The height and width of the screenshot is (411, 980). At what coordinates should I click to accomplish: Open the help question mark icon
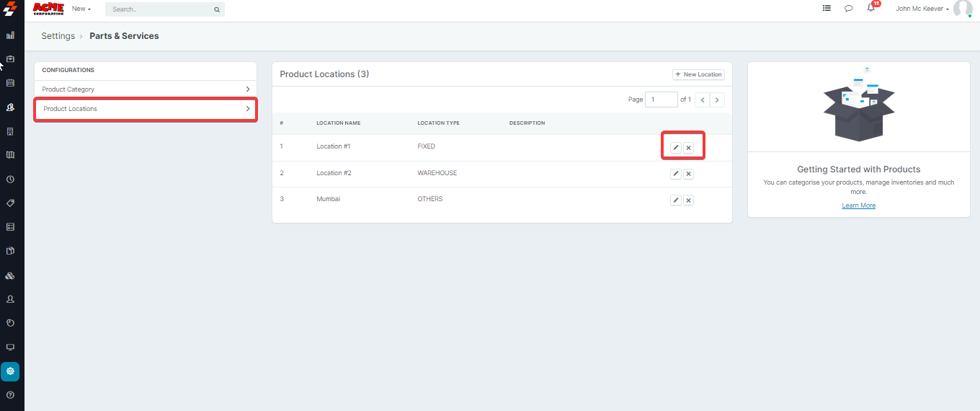10,395
